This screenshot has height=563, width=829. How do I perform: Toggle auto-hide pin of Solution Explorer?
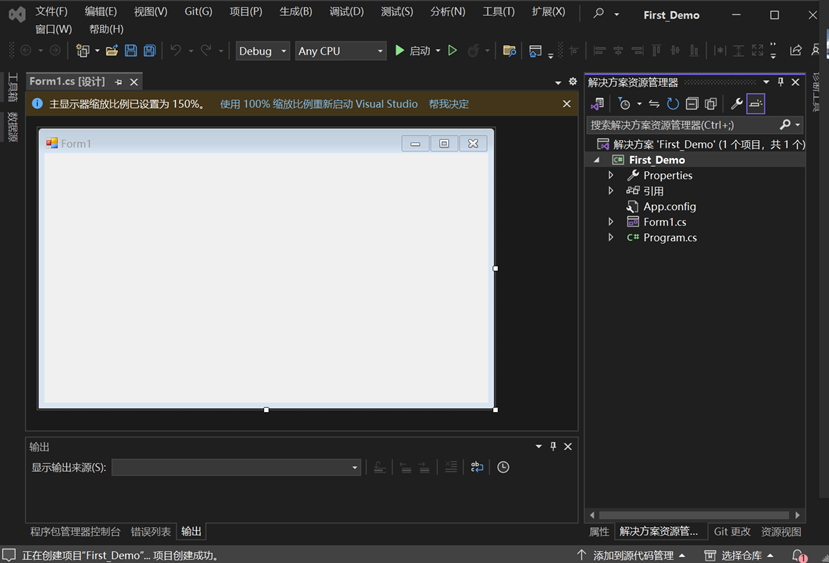(x=780, y=82)
